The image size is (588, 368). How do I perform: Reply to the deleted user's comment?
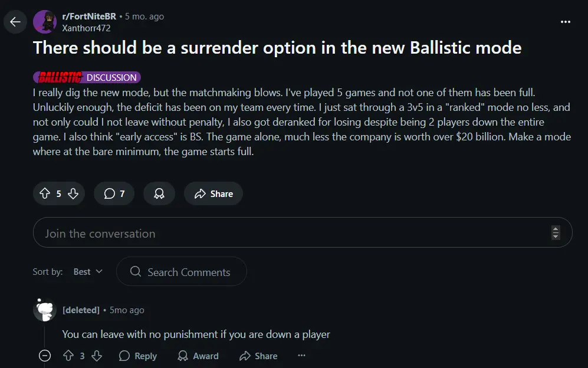pos(137,356)
